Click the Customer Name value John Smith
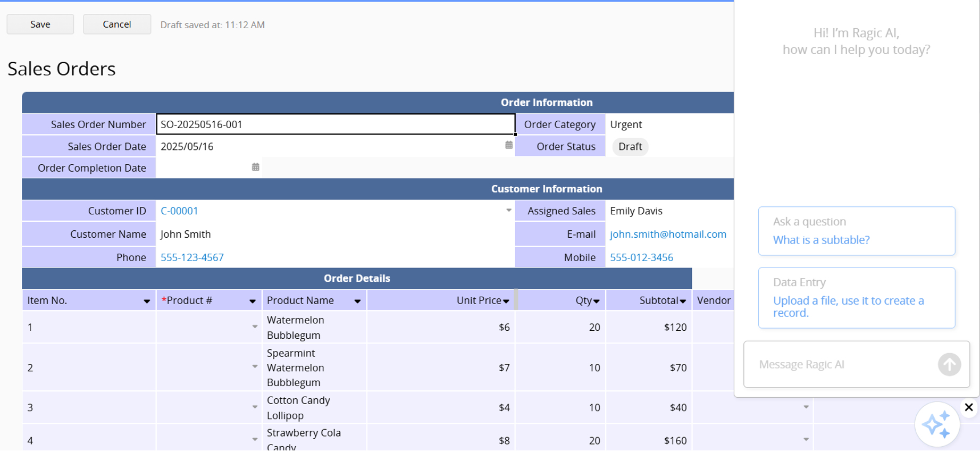The image size is (980, 452). click(x=186, y=234)
